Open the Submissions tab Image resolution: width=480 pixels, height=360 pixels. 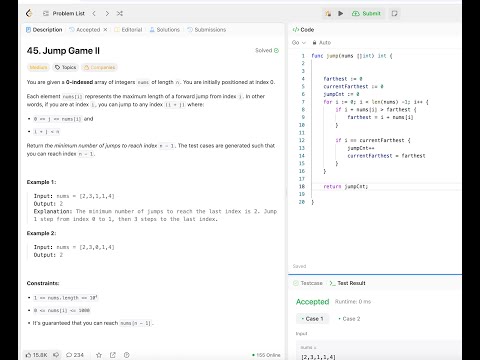[207, 30]
